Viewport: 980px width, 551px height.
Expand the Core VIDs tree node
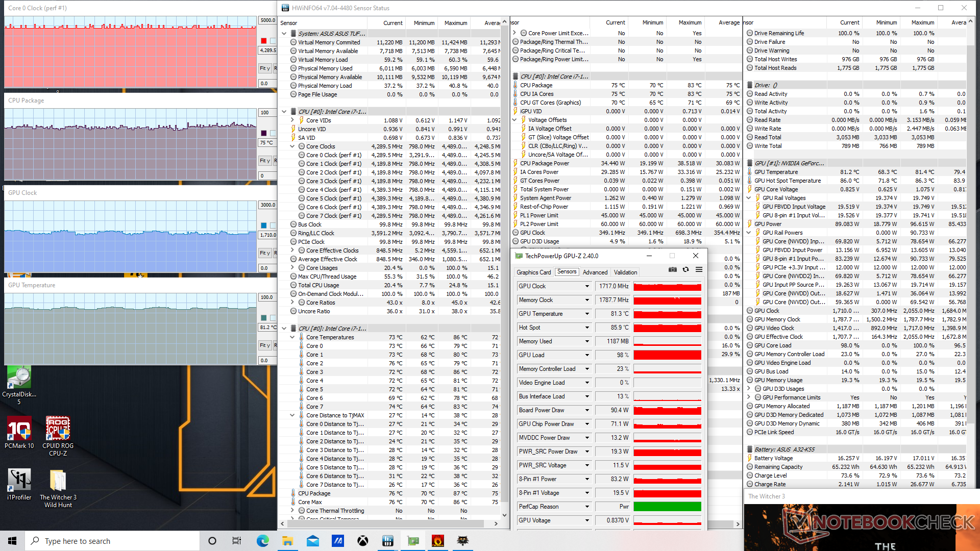pos(292,120)
